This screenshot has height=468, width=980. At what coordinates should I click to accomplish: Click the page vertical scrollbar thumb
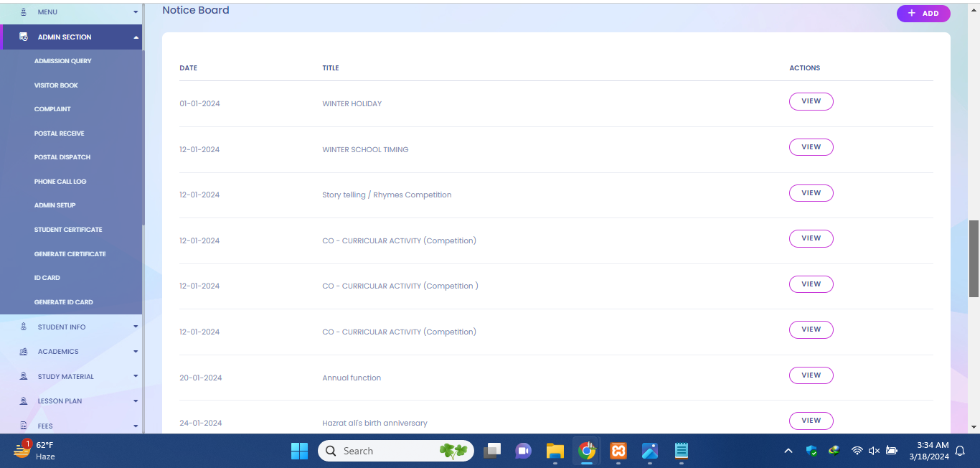coord(974,258)
